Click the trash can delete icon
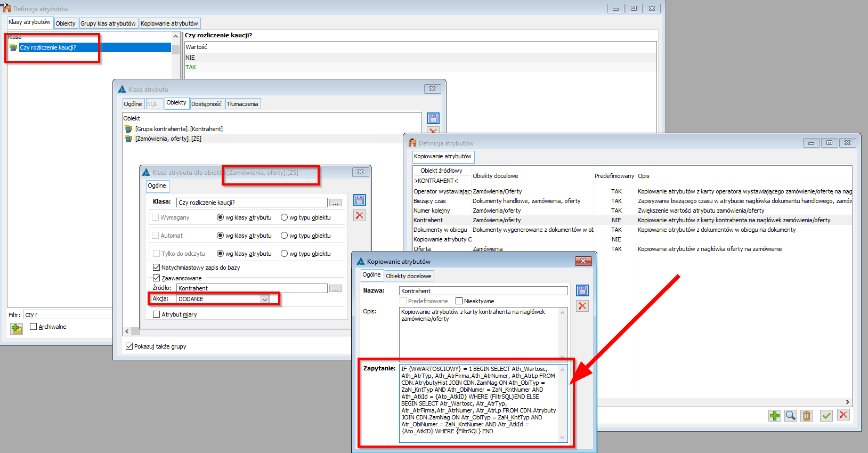 (x=806, y=416)
